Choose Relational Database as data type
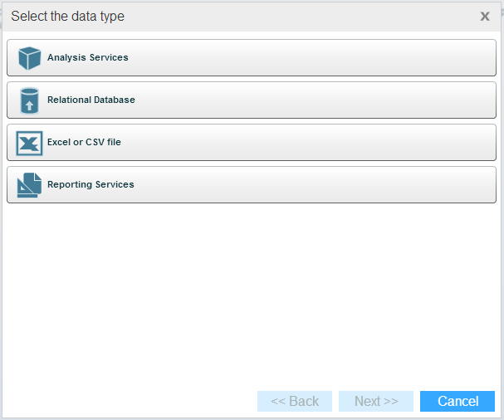 click(251, 100)
